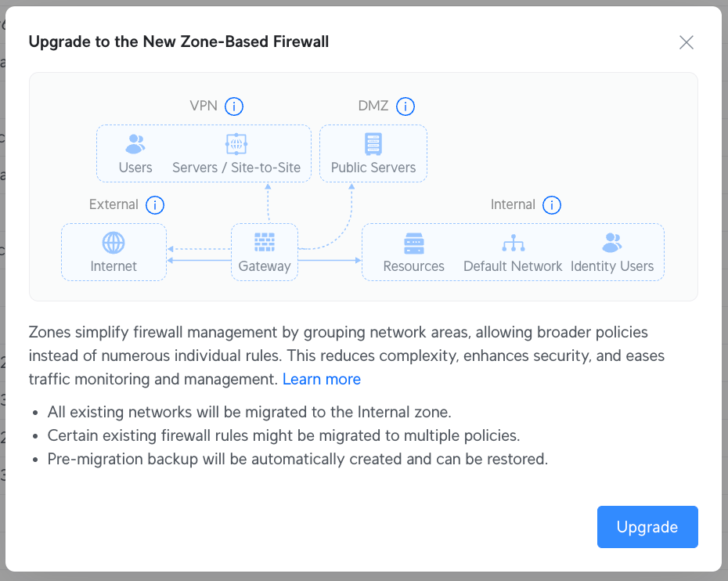The width and height of the screenshot is (728, 581).
Task: Click the DMZ zone container
Action: pos(373,153)
